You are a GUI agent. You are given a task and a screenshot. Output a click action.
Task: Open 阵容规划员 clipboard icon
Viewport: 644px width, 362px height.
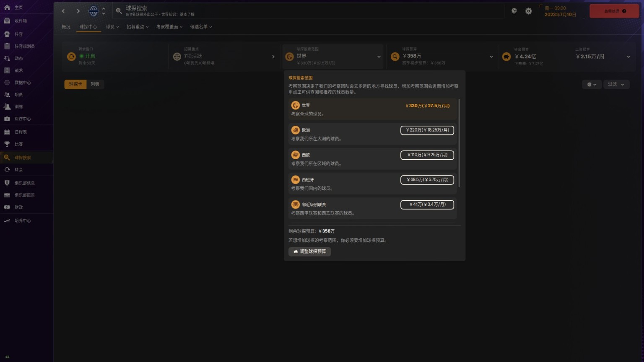click(7, 46)
